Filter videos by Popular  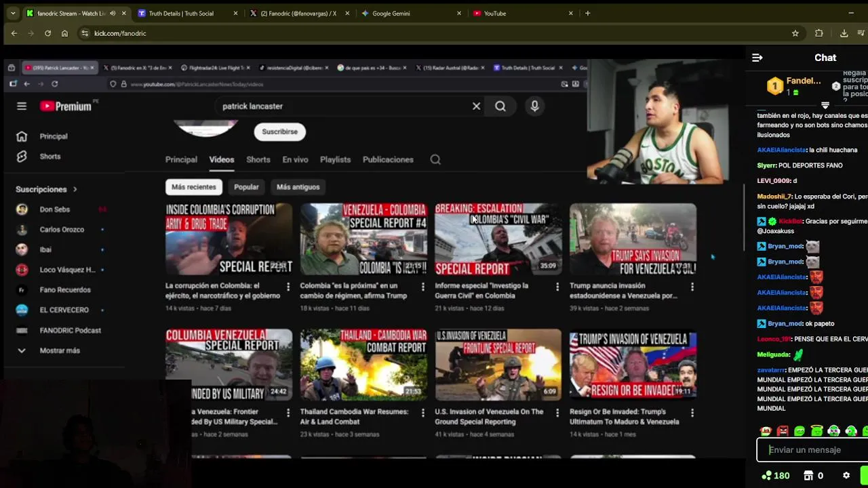point(246,187)
